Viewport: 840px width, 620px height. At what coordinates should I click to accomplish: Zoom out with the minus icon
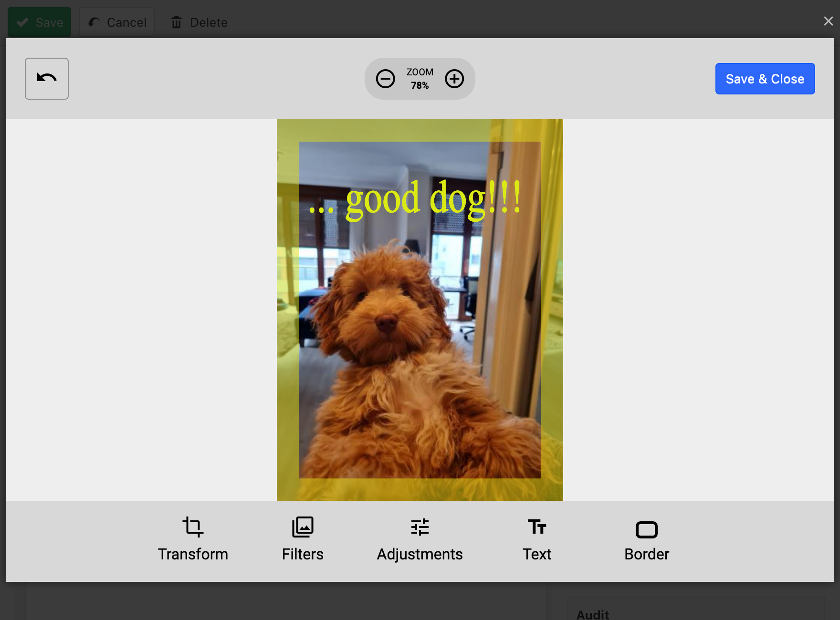(x=385, y=79)
